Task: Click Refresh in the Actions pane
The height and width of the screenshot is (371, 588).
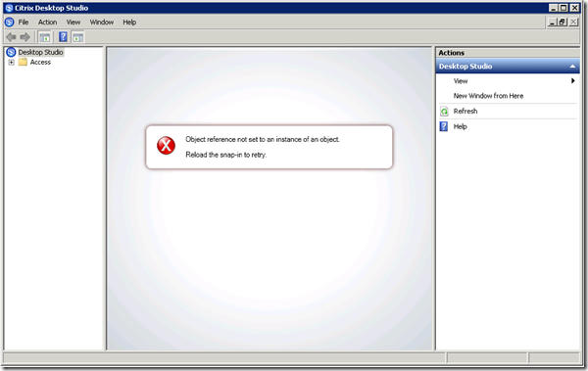Action: coord(465,112)
